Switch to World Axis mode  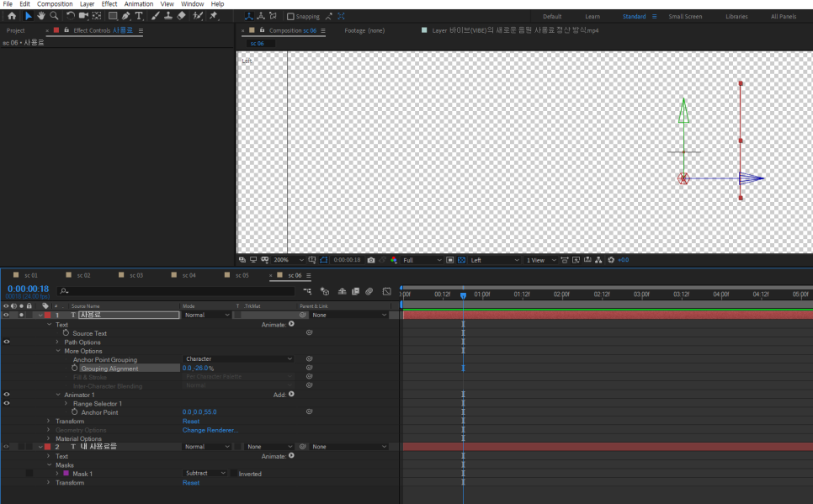(x=261, y=16)
